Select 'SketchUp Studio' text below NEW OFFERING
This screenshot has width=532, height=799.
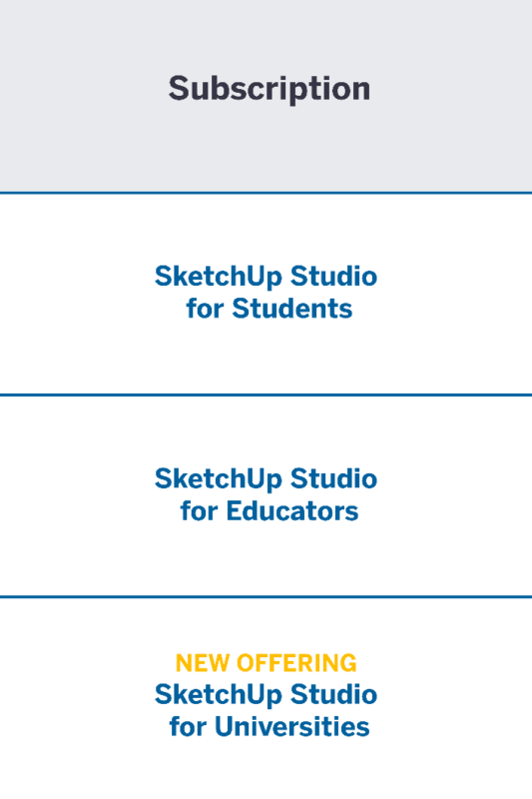pyautogui.click(x=266, y=694)
